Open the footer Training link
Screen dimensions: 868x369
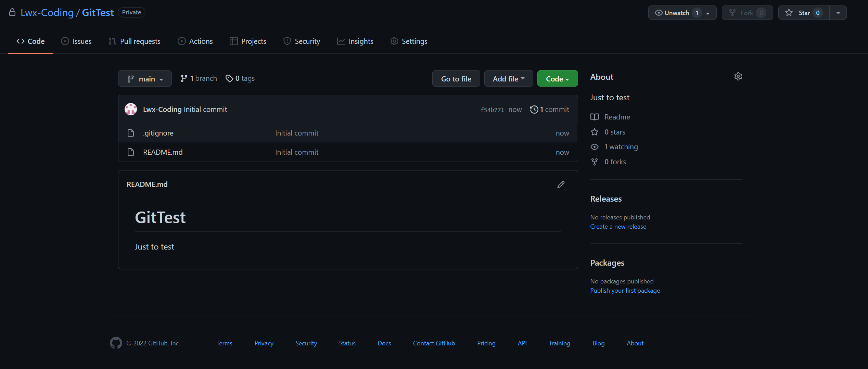click(560, 343)
